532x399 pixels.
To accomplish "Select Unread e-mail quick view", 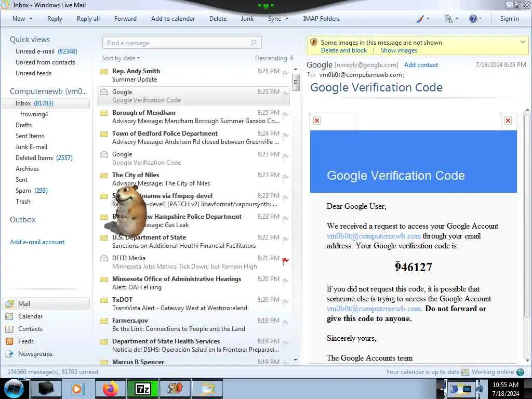I will pyautogui.click(x=46, y=51).
